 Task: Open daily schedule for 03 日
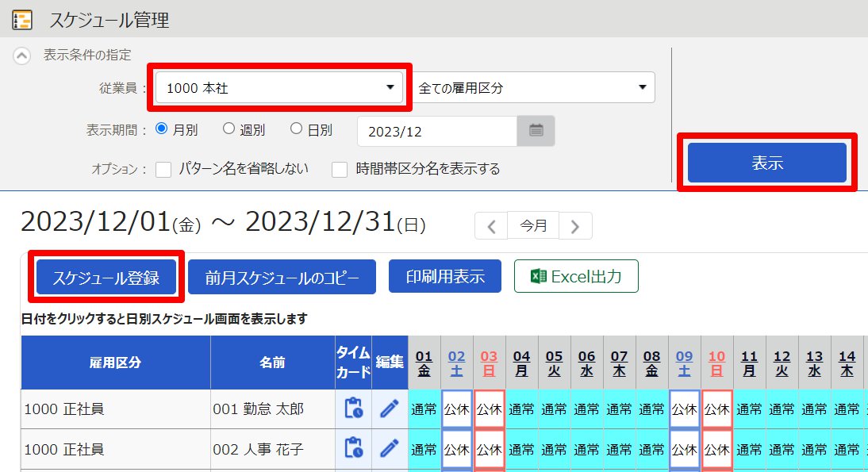pyautogui.click(x=489, y=363)
